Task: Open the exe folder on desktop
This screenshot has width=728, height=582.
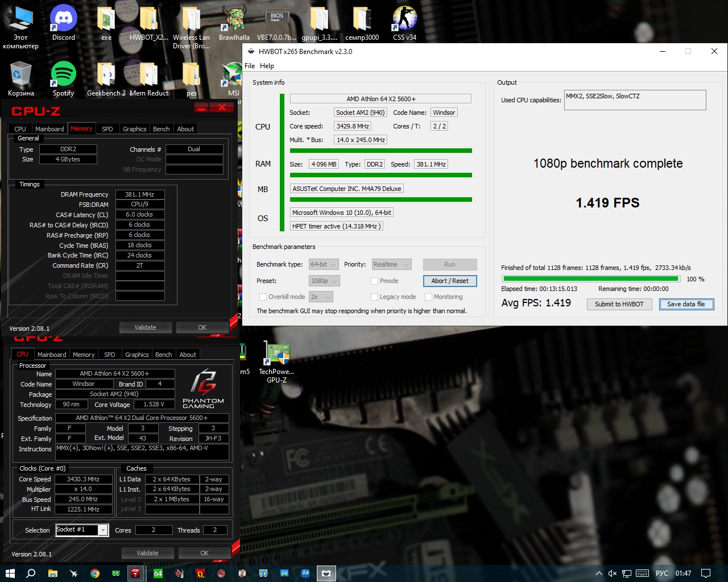Action: [106, 23]
